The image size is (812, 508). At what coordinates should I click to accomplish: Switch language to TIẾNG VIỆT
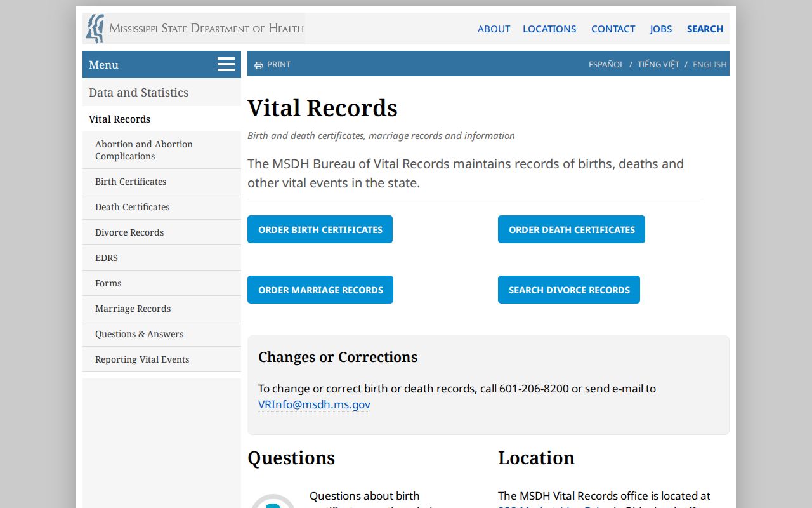tap(658, 64)
